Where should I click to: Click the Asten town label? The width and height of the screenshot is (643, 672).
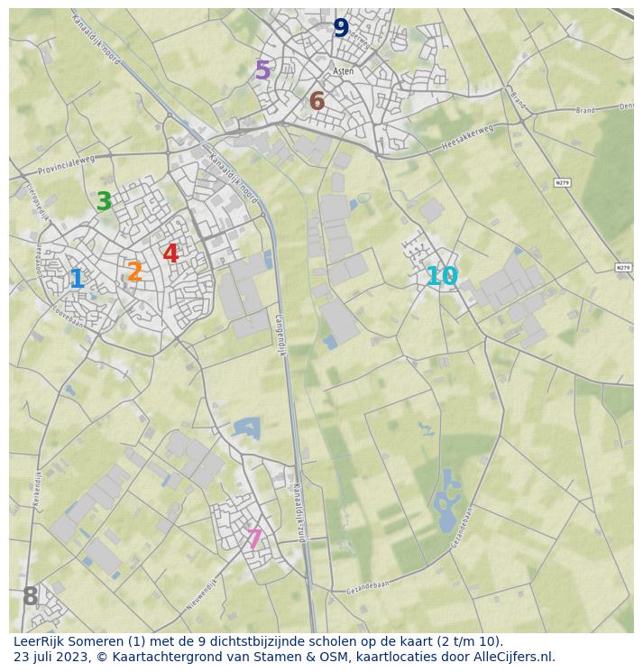click(x=343, y=71)
